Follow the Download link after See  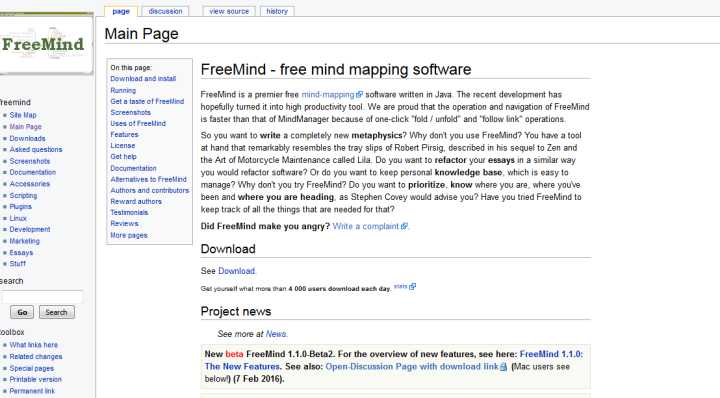coord(236,271)
